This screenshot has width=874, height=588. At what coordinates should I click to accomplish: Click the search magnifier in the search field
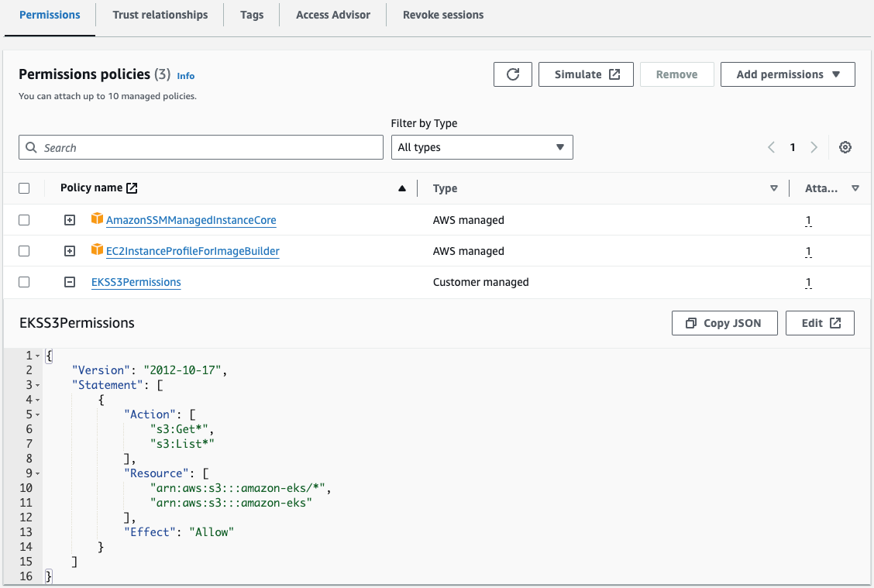[31, 147]
